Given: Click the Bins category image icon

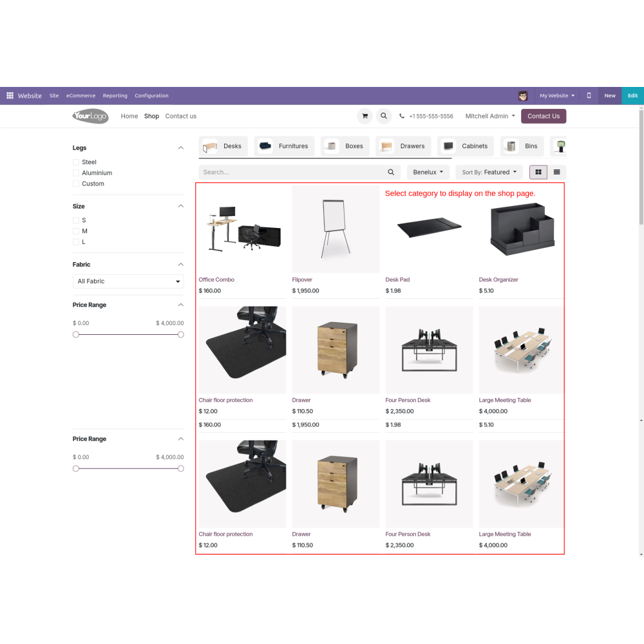Looking at the screenshot, I should click(511, 146).
